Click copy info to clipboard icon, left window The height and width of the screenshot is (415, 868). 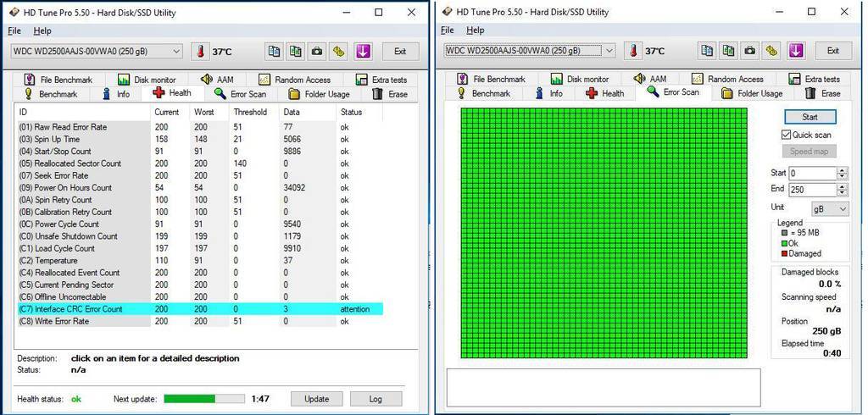coord(274,52)
